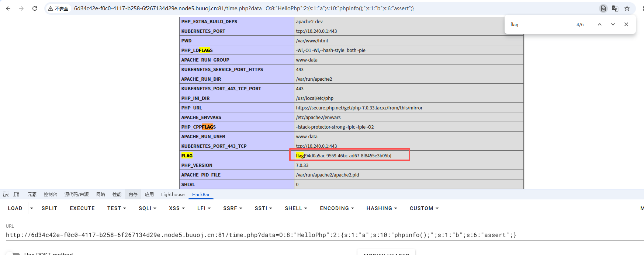Open the 源代码/来源 tab

[x=76, y=194]
